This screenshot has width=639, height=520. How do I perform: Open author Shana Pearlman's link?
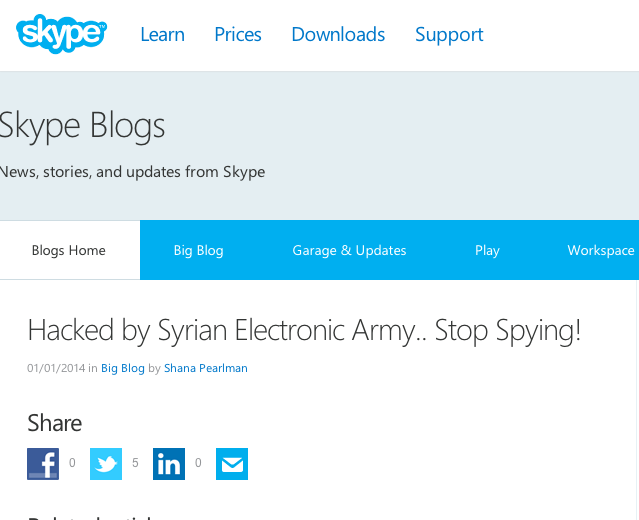(206, 368)
